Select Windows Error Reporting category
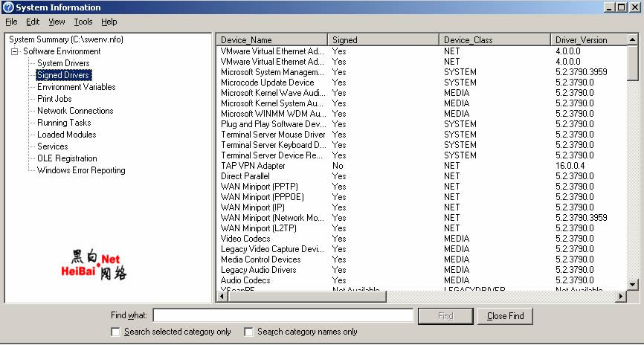 (x=81, y=170)
